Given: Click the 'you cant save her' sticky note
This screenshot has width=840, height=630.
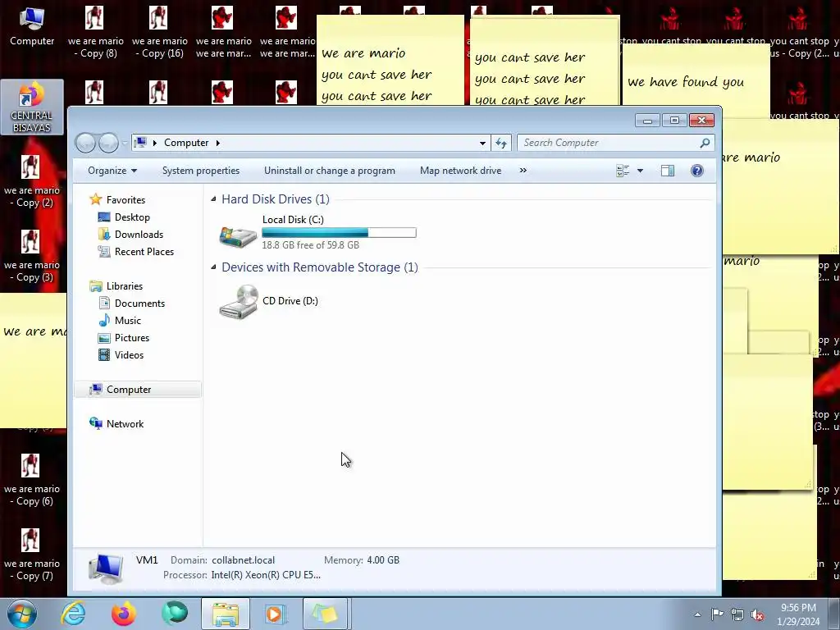Looking at the screenshot, I should pyautogui.click(x=545, y=62).
